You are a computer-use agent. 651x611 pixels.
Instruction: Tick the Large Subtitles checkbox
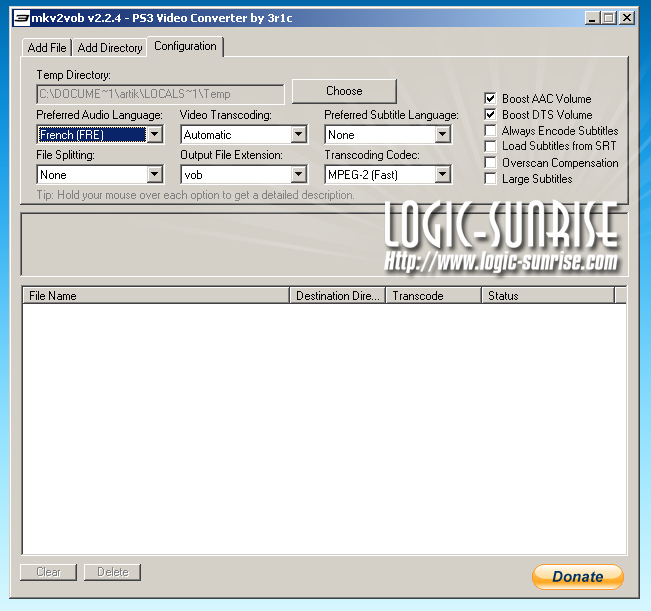[490, 179]
